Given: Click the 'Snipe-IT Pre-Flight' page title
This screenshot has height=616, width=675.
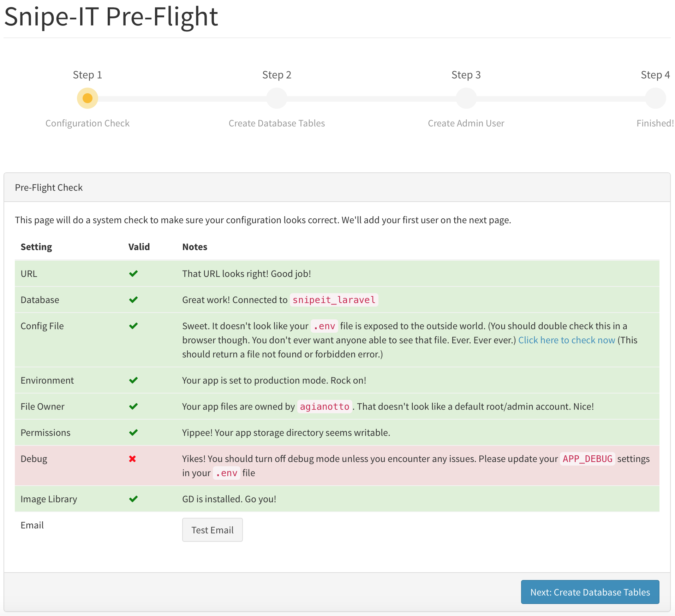Looking at the screenshot, I should tap(111, 17).
